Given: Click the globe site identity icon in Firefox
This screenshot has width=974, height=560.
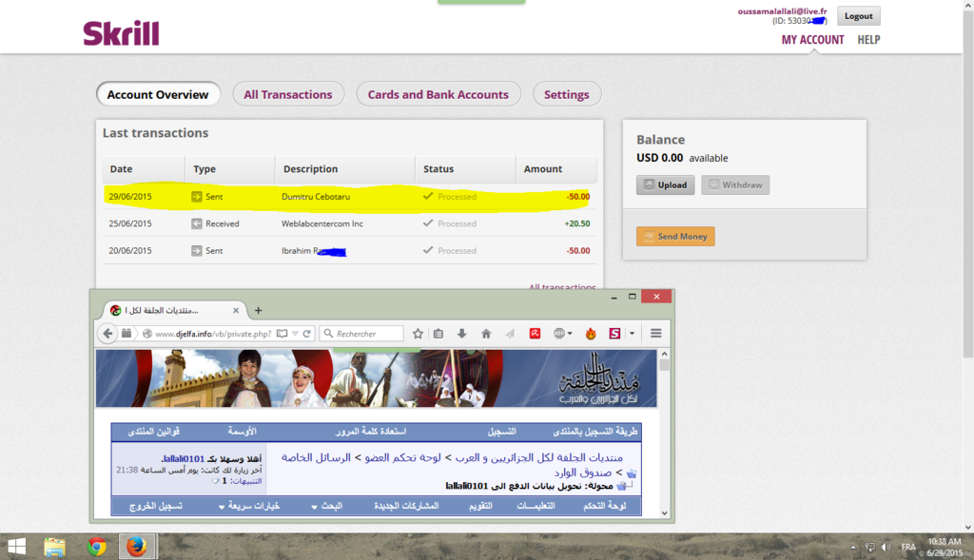Looking at the screenshot, I should coord(147,334).
